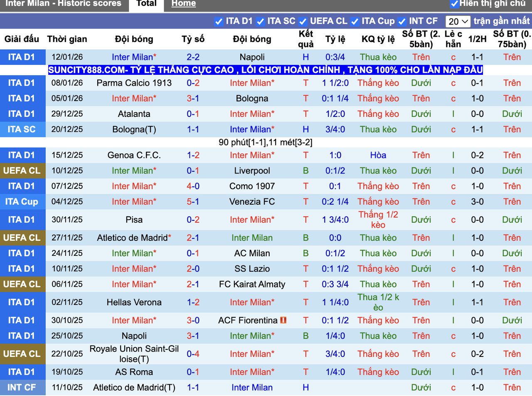532x396 pixels.
Task: Click the ITA D1 badge on 12/01/26
Action: point(22,57)
